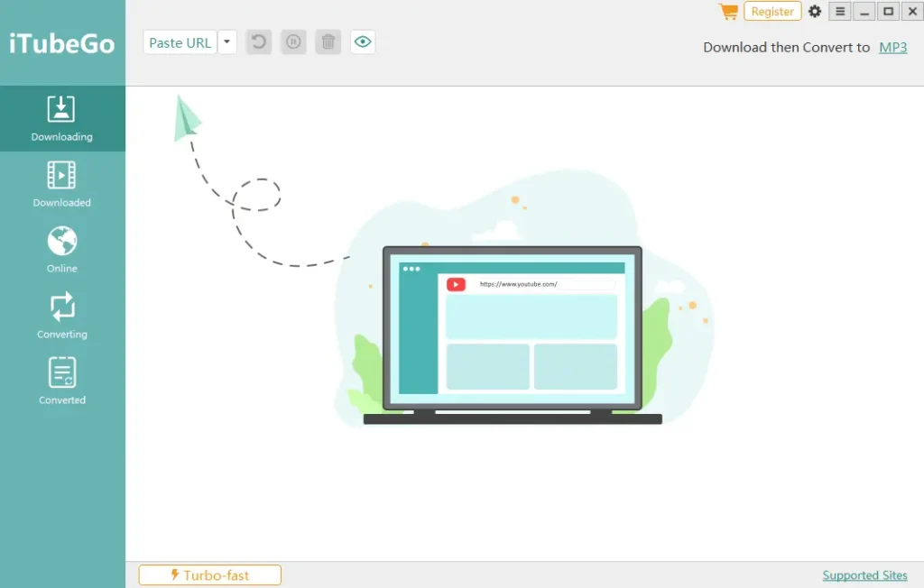Close the iTubeGo window
Viewport: 924px width, 588px height.
pyautogui.click(x=912, y=11)
